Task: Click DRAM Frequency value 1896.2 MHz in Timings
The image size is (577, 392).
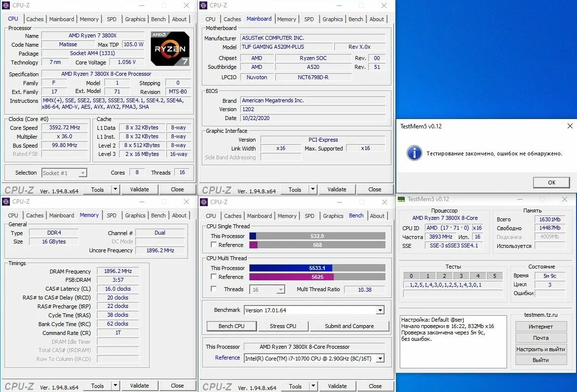Action: coord(118,271)
